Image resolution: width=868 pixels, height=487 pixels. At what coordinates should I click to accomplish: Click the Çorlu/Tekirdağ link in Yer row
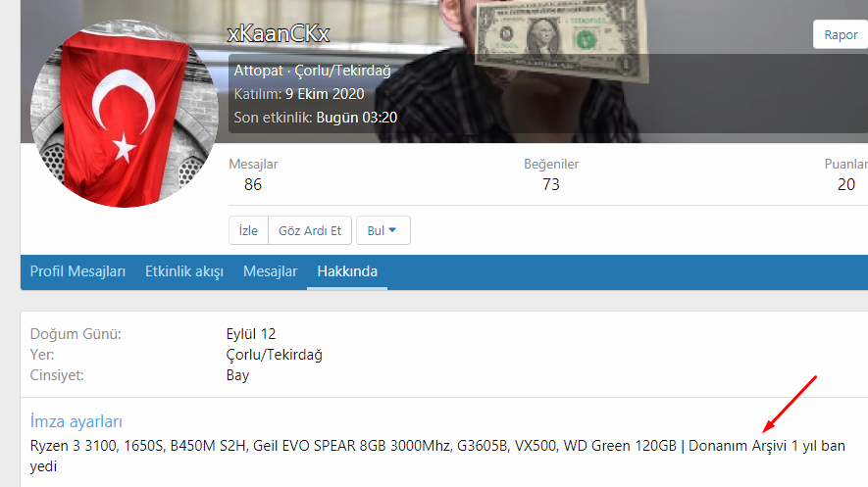pos(274,355)
